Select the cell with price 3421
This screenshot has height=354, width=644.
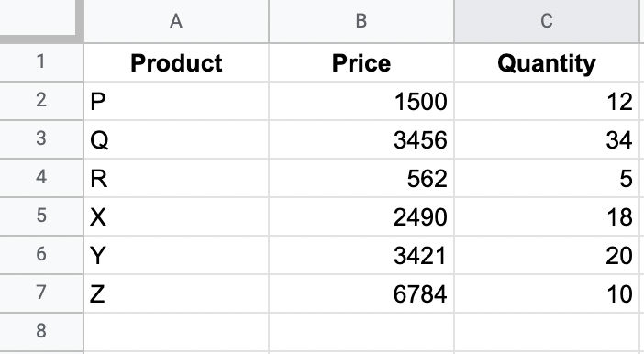tap(361, 255)
